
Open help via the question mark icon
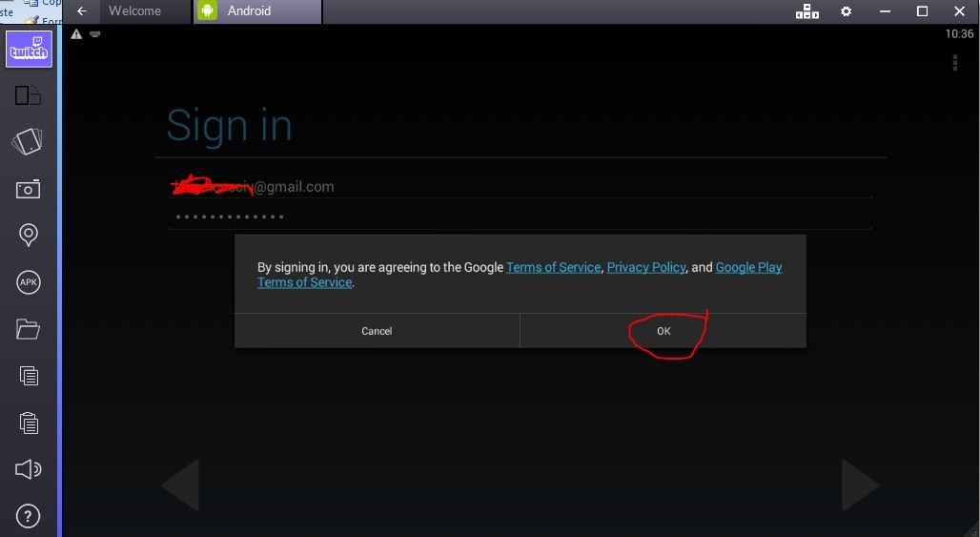click(29, 516)
